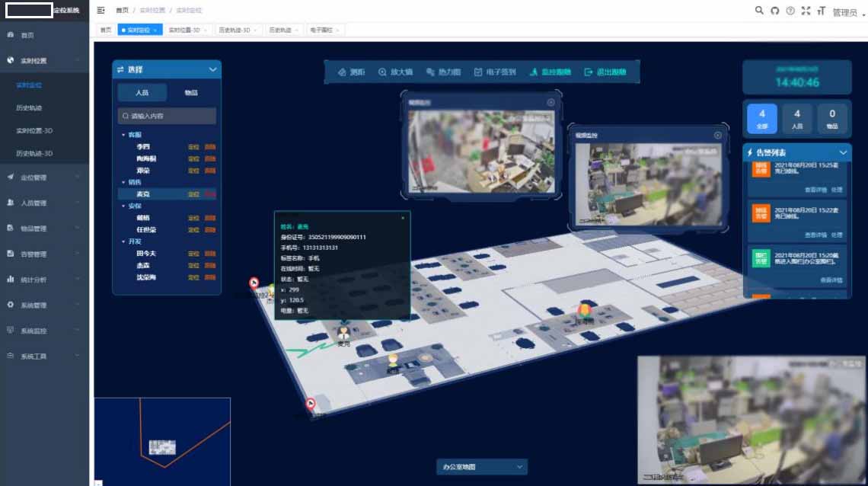Click the search icon in top header
The height and width of the screenshot is (486, 868).
758,11
